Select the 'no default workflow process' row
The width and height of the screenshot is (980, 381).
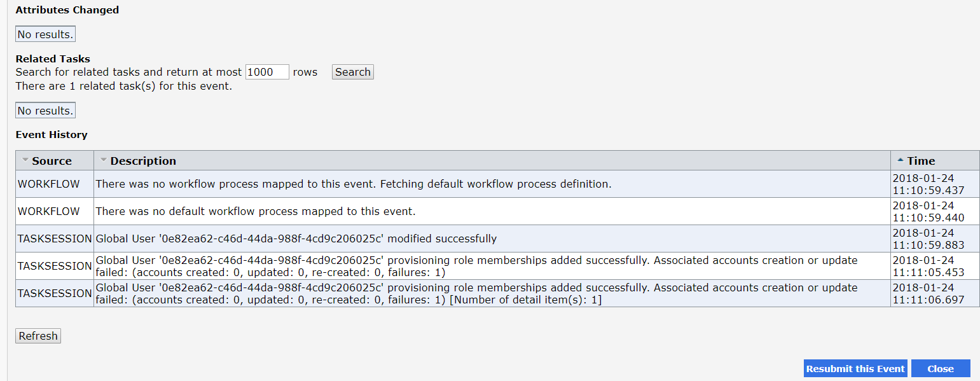[497, 211]
